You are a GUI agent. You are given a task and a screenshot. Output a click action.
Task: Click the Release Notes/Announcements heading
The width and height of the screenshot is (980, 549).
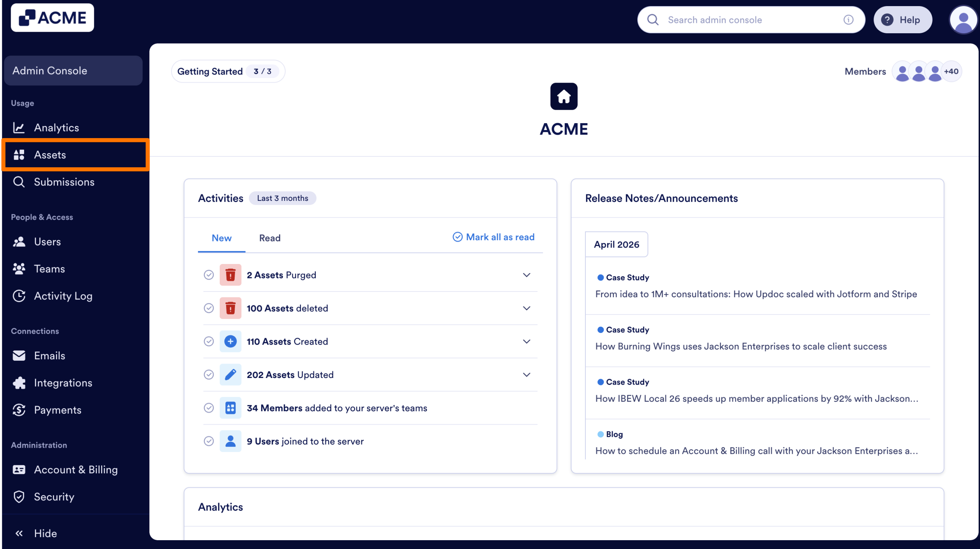[661, 199]
